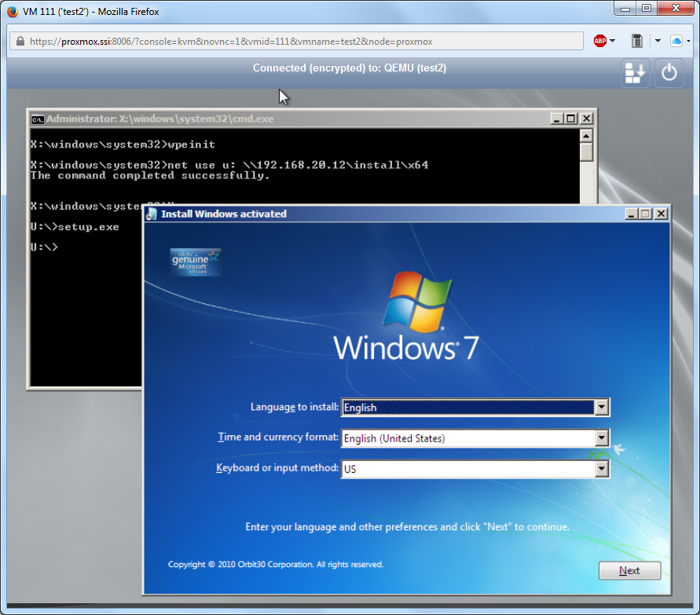Click the cmd window scrollbar thumb
700x615 pixels.
(x=586, y=152)
